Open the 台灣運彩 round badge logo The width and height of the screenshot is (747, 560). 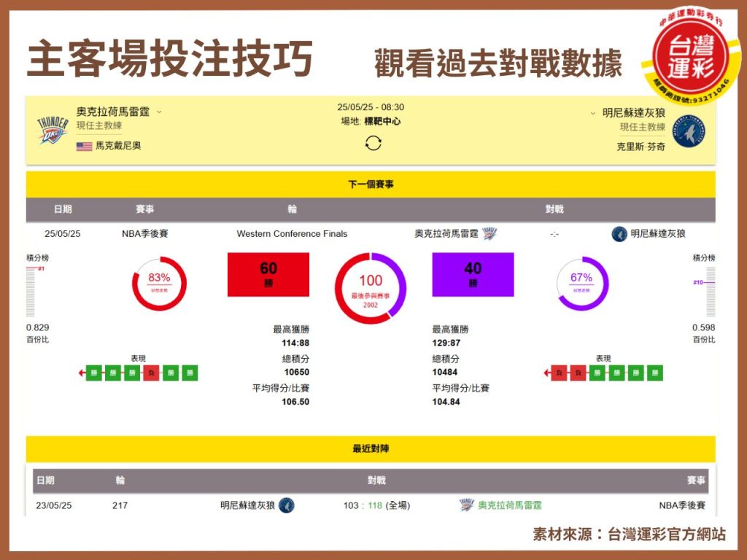(x=690, y=56)
